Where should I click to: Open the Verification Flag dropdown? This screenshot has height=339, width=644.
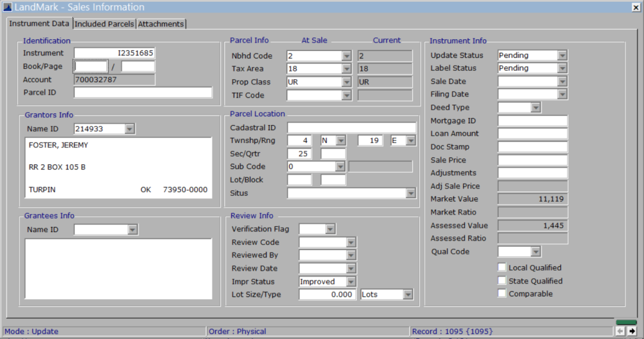tap(330, 229)
